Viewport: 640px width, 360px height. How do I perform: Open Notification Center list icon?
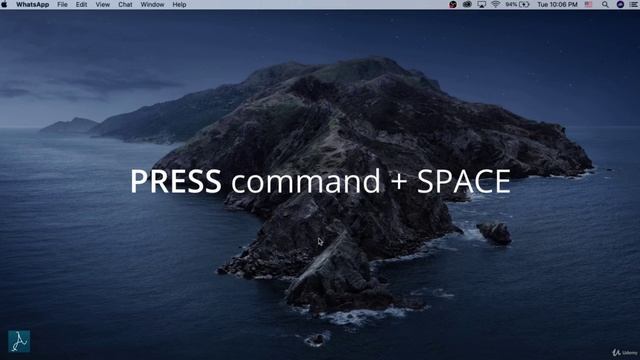coord(634,4)
